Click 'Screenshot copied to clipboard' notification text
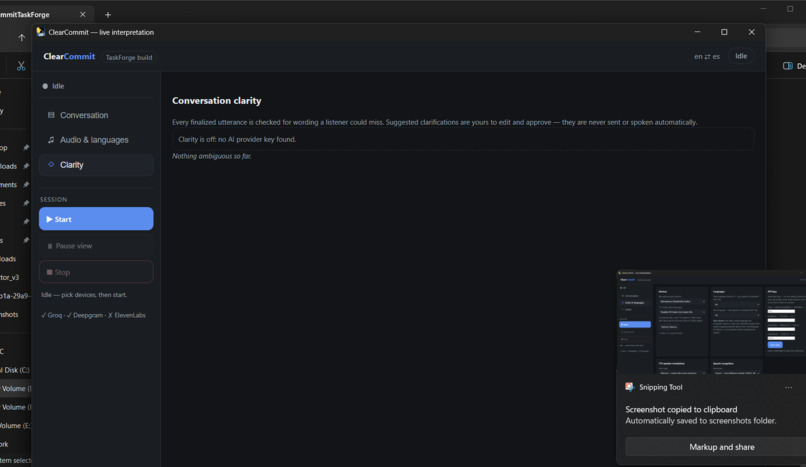This screenshot has height=467, width=806. pos(681,409)
